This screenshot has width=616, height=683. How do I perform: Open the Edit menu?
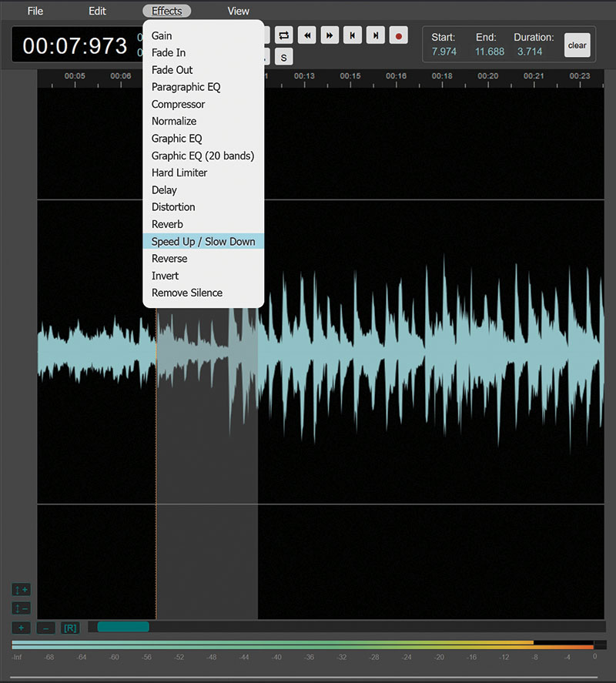pos(97,12)
